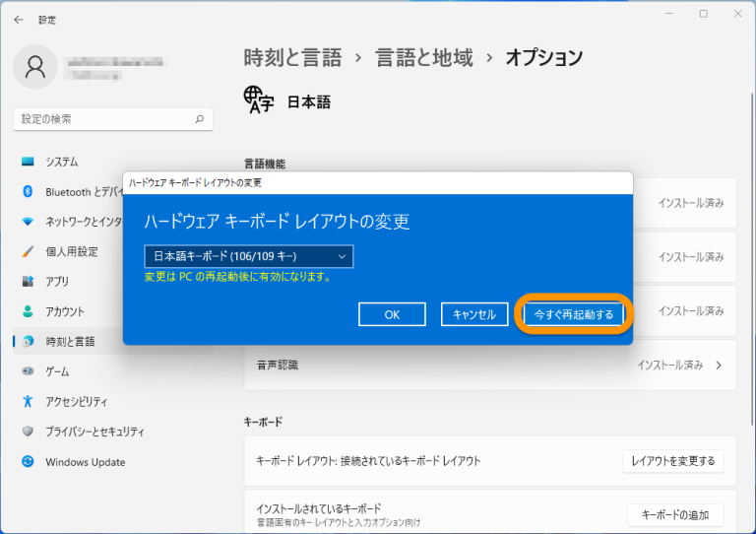The height and width of the screenshot is (534, 756).
Task: Open アクセシビリティ settings category
Action: pyautogui.click(x=113, y=401)
